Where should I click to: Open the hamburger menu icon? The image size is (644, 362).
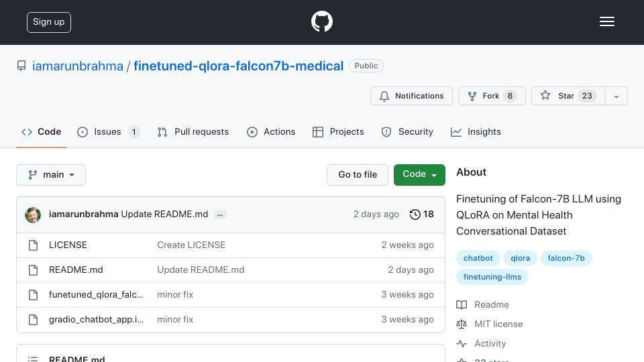[606, 21]
